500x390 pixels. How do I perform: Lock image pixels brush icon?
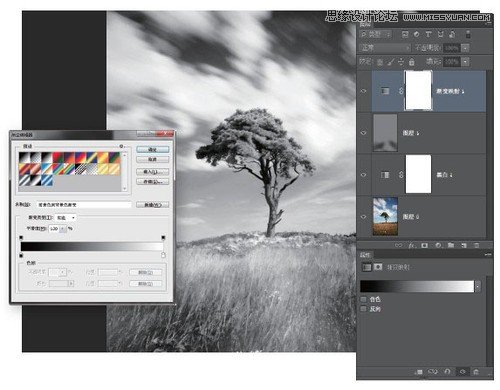coord(391,62)
